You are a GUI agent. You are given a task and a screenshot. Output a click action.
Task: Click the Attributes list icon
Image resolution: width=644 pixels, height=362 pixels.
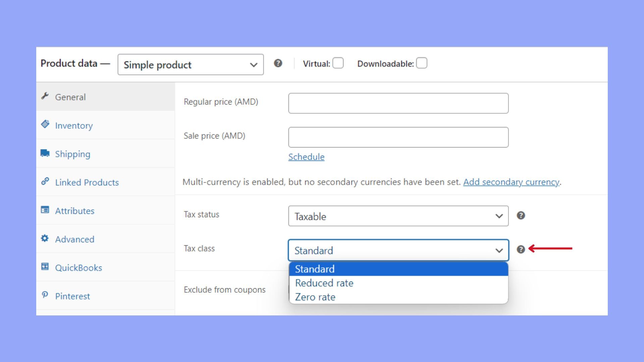(x=45, y=210)
